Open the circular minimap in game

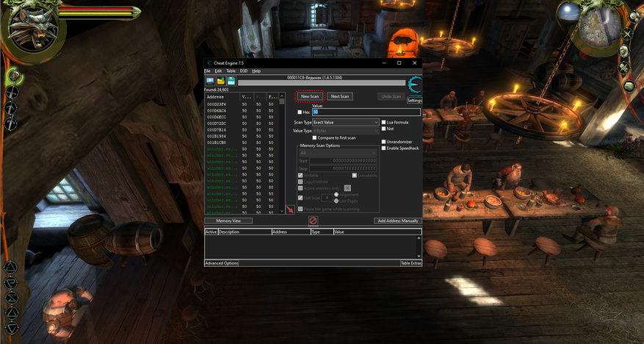(599, 26)
